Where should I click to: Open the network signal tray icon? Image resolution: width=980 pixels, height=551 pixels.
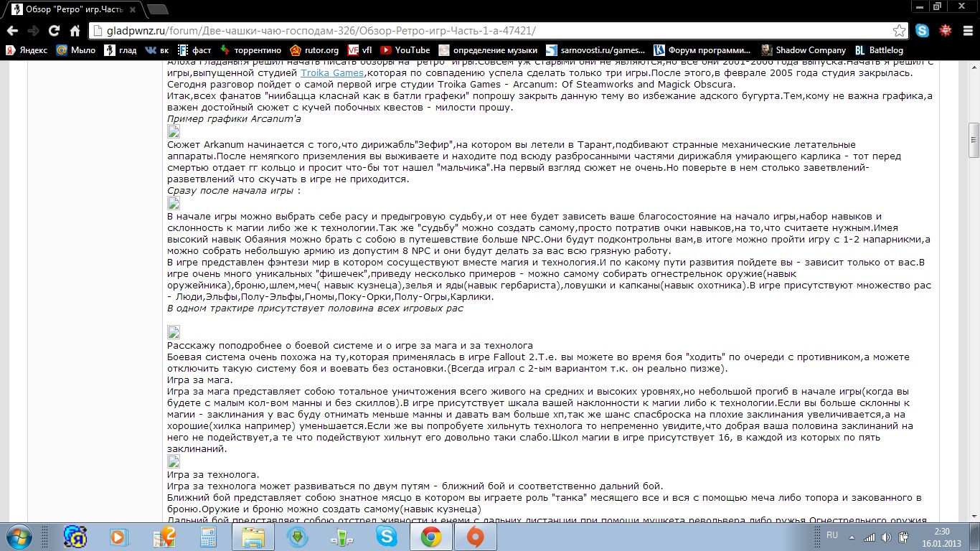click(x=870, y=537)
